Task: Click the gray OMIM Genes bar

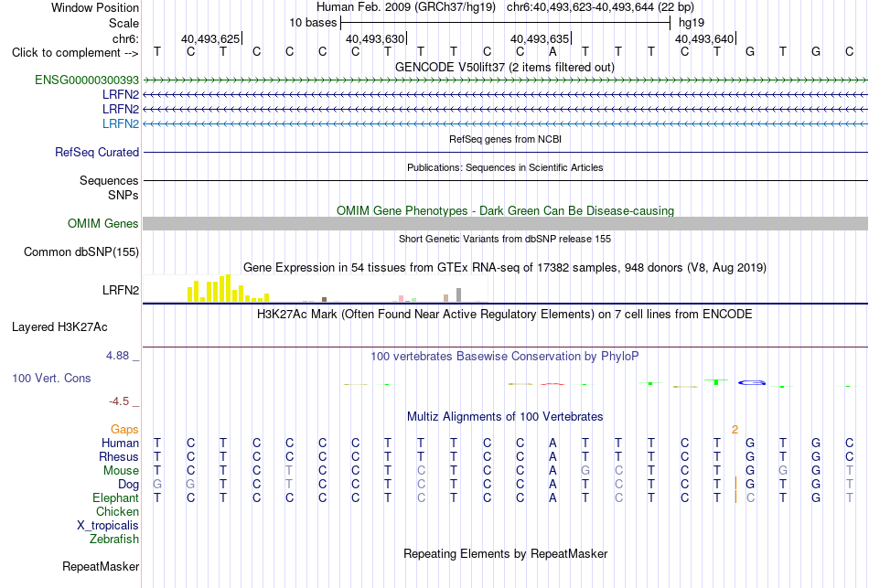Action: click(x=505, y=223)
